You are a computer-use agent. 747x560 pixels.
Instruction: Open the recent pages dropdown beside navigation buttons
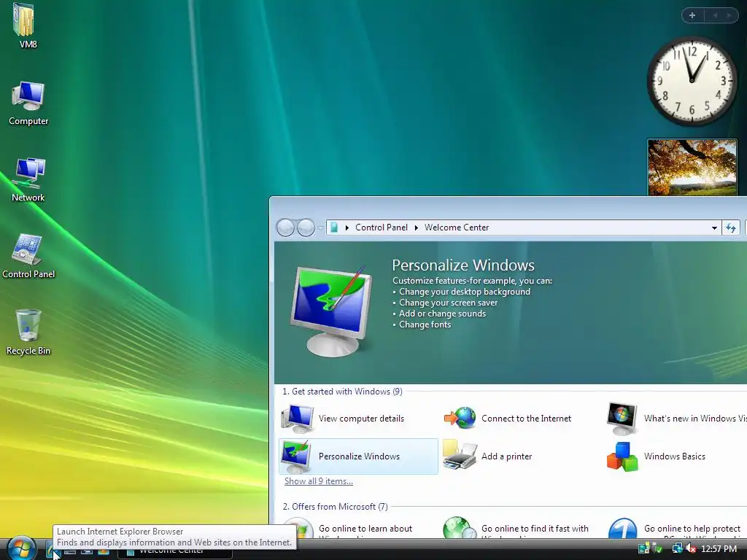click(x=320, y=228)
